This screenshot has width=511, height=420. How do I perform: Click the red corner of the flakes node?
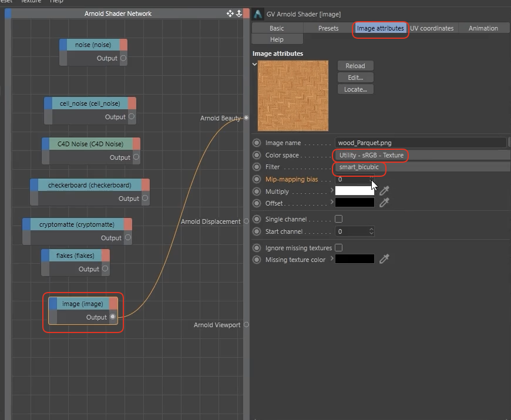tap(106, 255)
